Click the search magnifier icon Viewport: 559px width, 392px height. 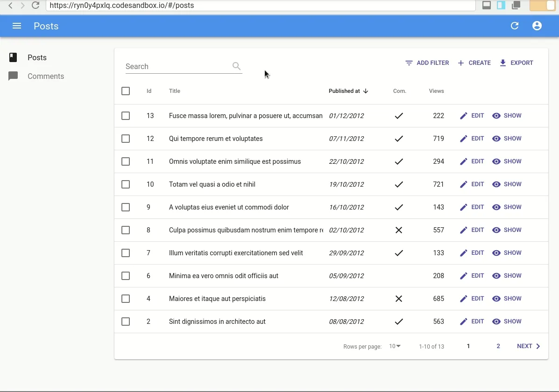pos(236,66)
